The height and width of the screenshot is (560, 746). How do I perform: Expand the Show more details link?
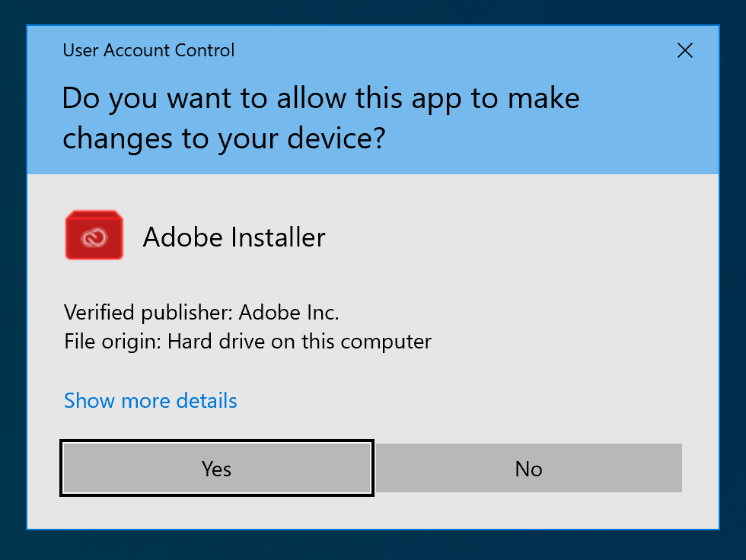[151, 401]
